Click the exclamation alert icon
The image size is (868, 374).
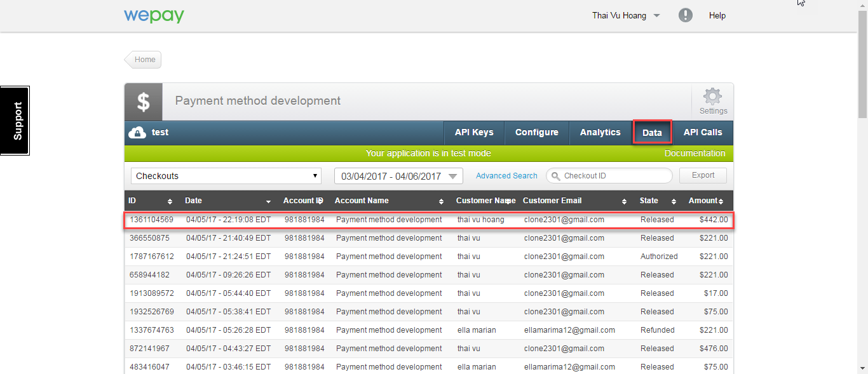[686, 15]
